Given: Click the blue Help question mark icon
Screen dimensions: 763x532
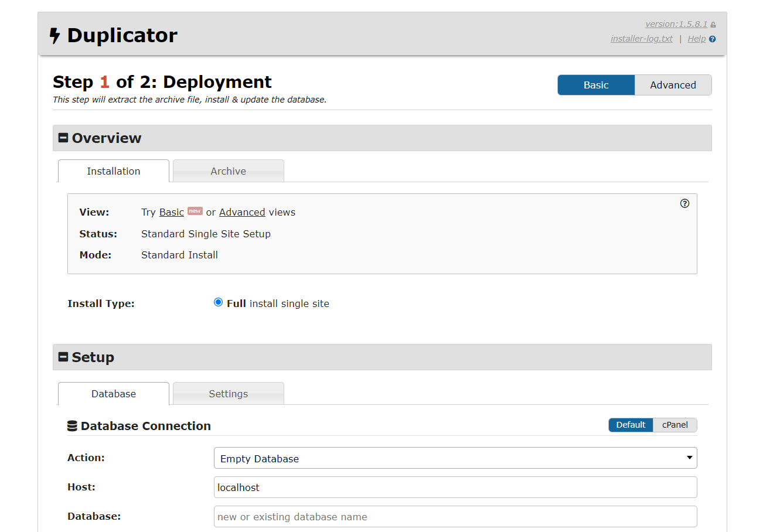Looking at the screenshot, I should (x=712, y=39).
